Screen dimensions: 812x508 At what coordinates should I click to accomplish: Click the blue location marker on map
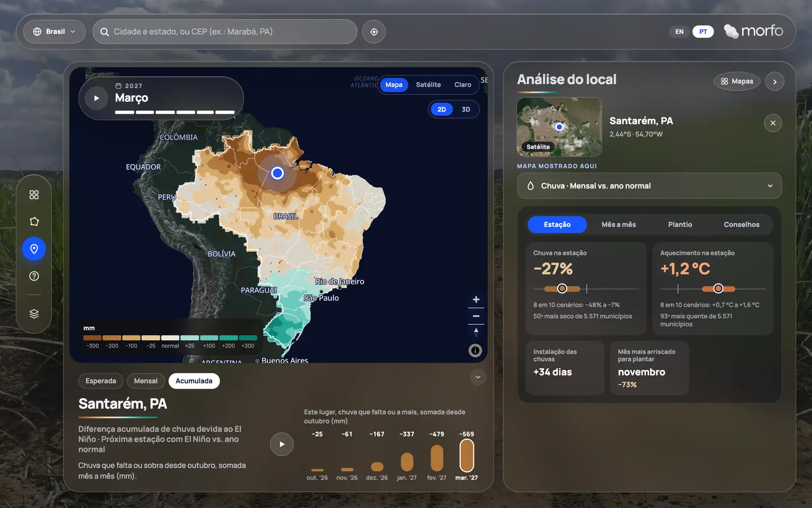pos(277,173)
